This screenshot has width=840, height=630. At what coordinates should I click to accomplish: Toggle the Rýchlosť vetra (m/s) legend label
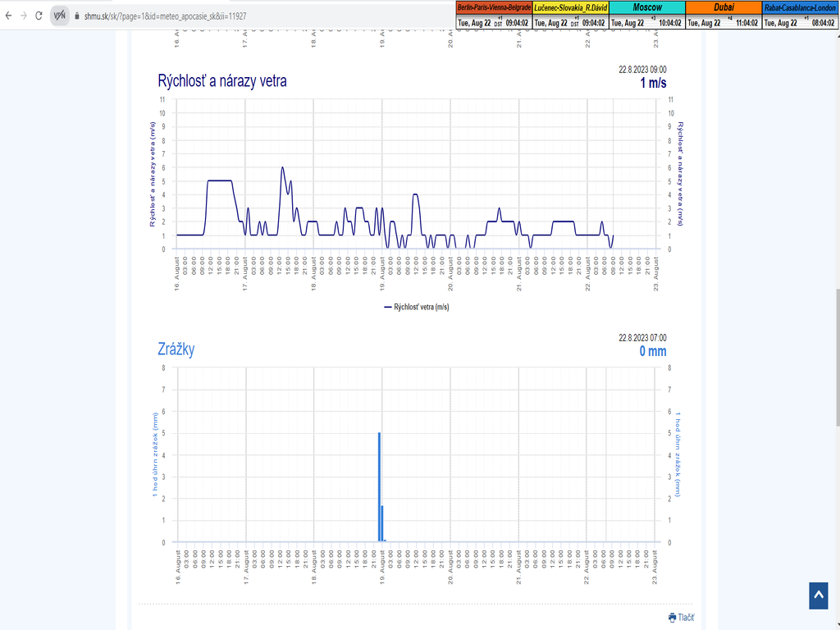(x=421, y=307)
